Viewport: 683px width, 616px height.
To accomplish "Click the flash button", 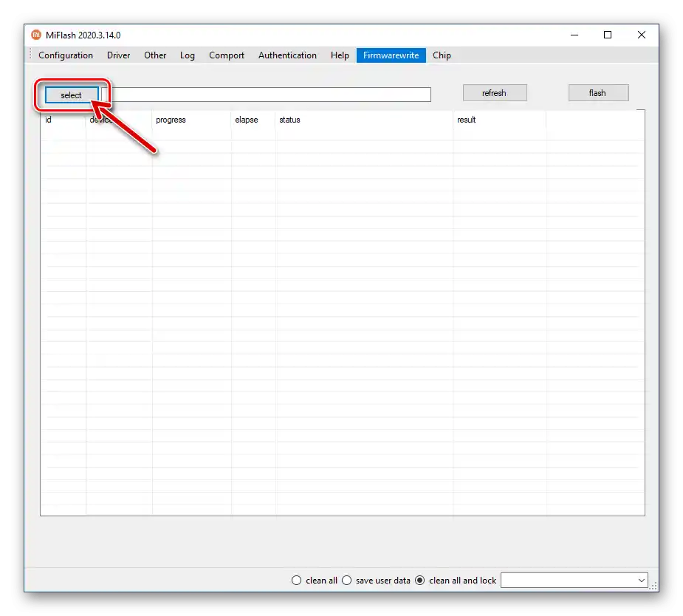I will [599, 93].
